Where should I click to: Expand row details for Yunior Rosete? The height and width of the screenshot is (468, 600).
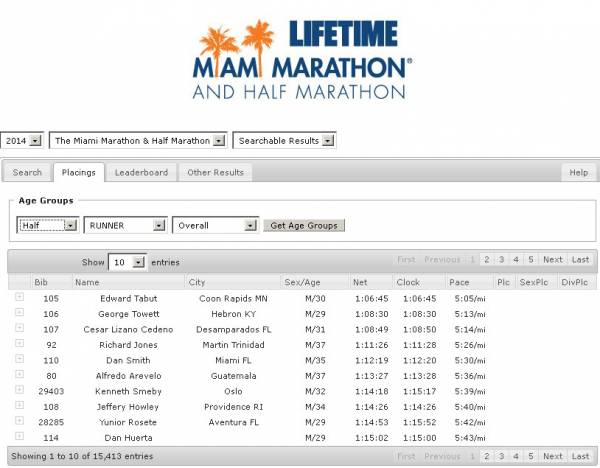(20, 421)
